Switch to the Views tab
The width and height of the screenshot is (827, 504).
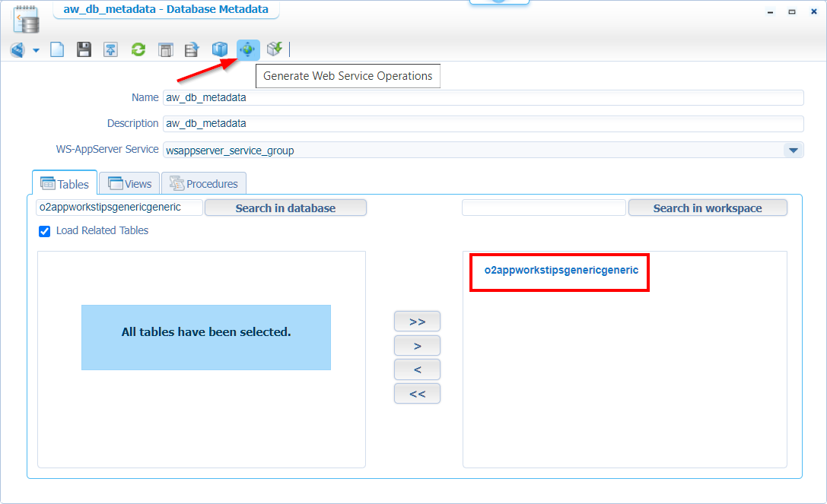130,183
